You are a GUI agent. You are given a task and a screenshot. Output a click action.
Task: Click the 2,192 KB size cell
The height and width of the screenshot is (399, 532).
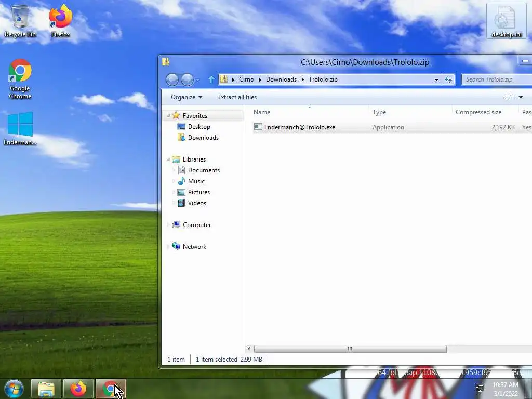(503, 127)
